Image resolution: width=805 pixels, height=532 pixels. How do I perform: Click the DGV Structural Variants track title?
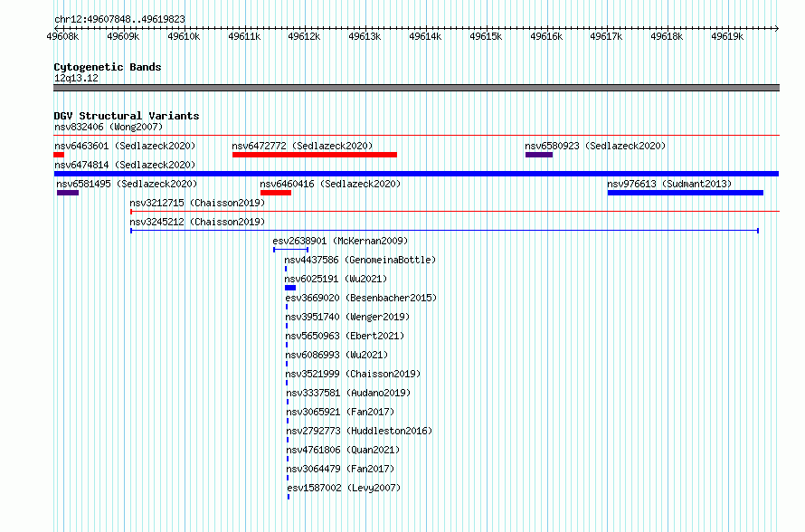[x=127, y=116]
